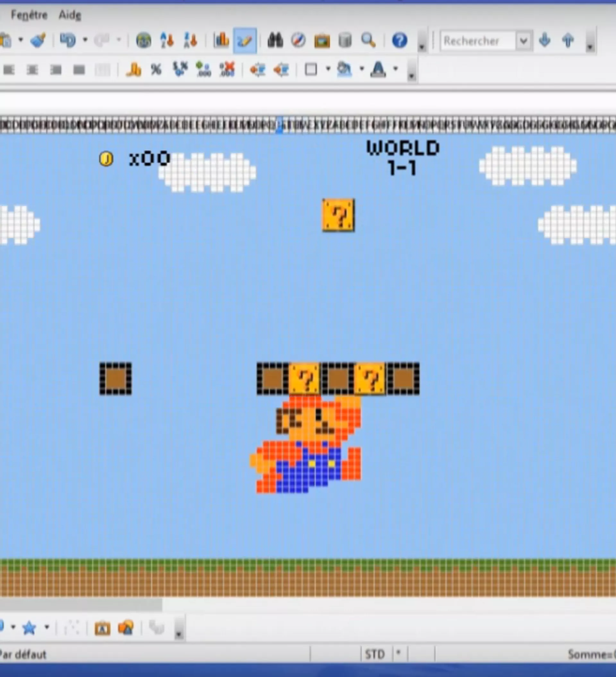
Task: Sort ascending with the A-Z icon
Action: coord(167,41)
